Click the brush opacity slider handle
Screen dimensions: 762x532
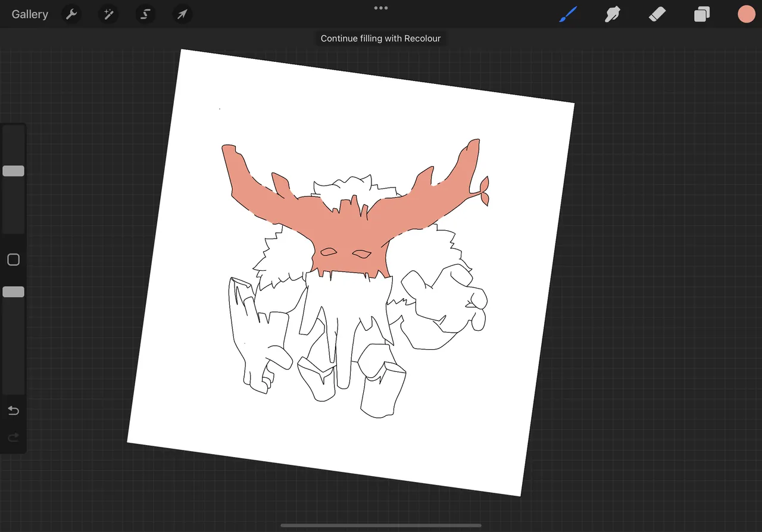click(13, 292)
